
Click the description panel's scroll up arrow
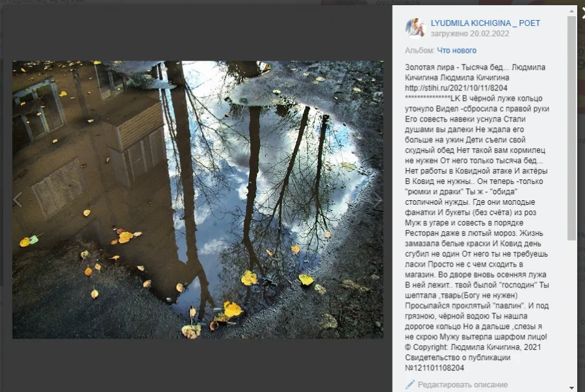[x=571, y=11]
